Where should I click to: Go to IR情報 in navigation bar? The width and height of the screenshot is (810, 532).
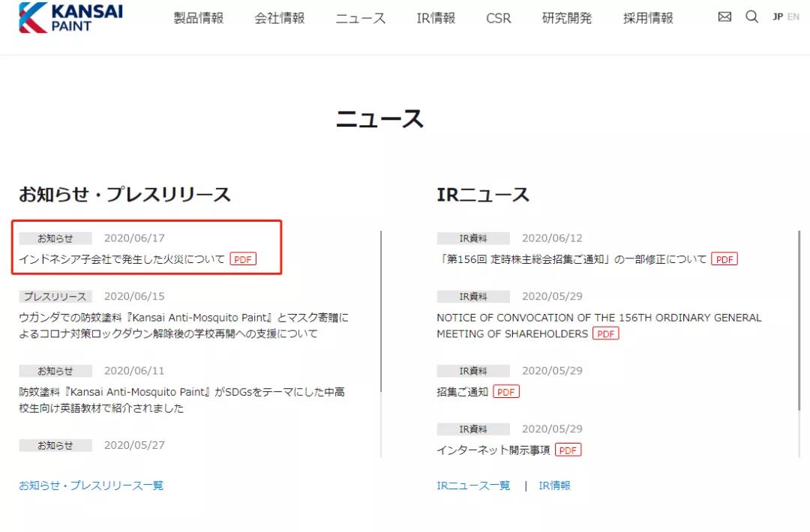[436, 18]
